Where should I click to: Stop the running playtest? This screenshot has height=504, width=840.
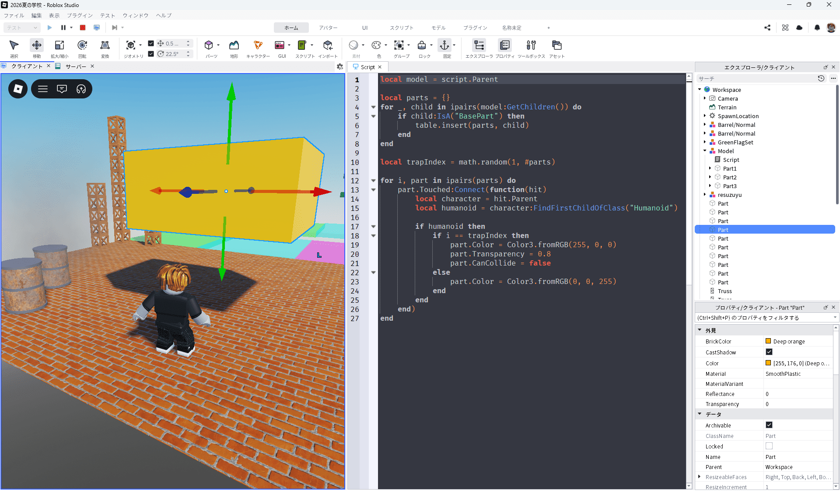(x=83, y=28)
